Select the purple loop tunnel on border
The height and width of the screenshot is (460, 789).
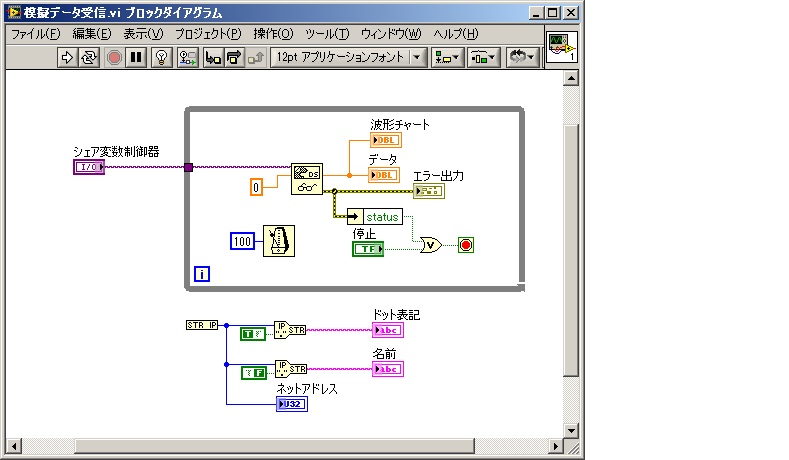coord(189,167)
